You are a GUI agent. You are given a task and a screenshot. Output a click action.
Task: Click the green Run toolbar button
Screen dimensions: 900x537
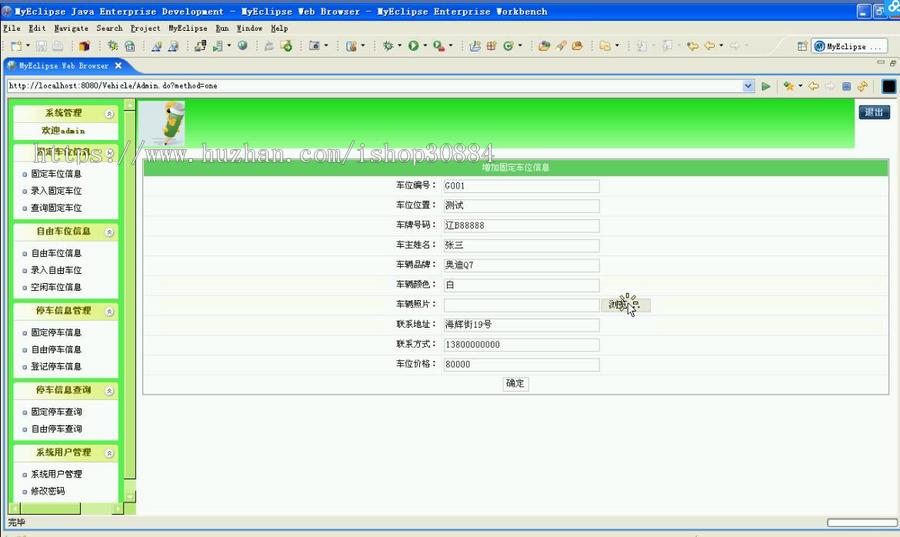413,45
